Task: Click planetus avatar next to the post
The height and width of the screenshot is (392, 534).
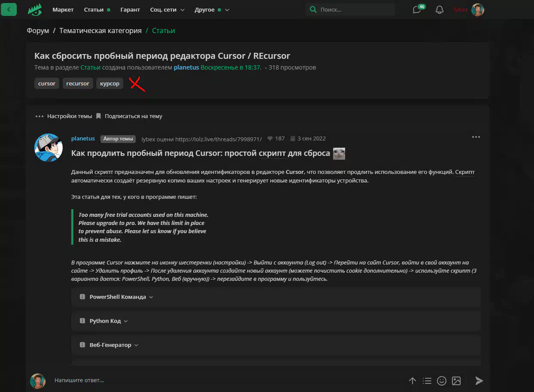Action: coord(49,147)
